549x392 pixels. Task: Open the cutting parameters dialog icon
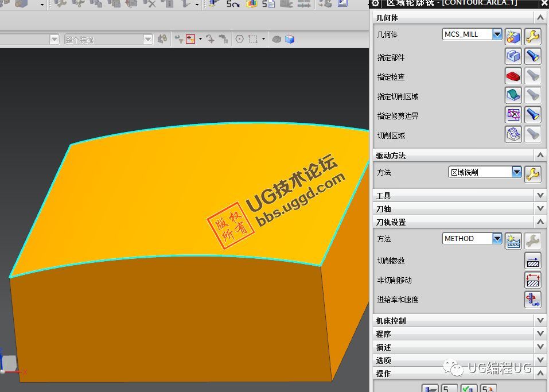(x=533, y=261)
